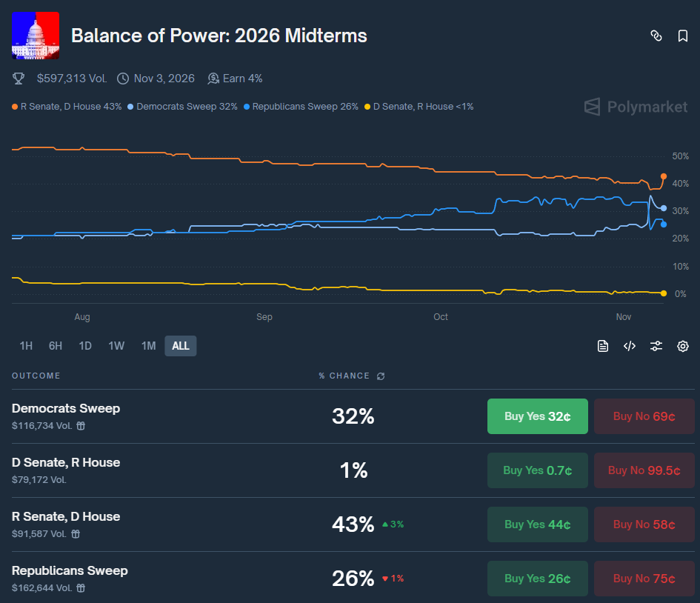
Task: Click Buy Yes 32¢ for Democrats Sweep
Action: 537,416
